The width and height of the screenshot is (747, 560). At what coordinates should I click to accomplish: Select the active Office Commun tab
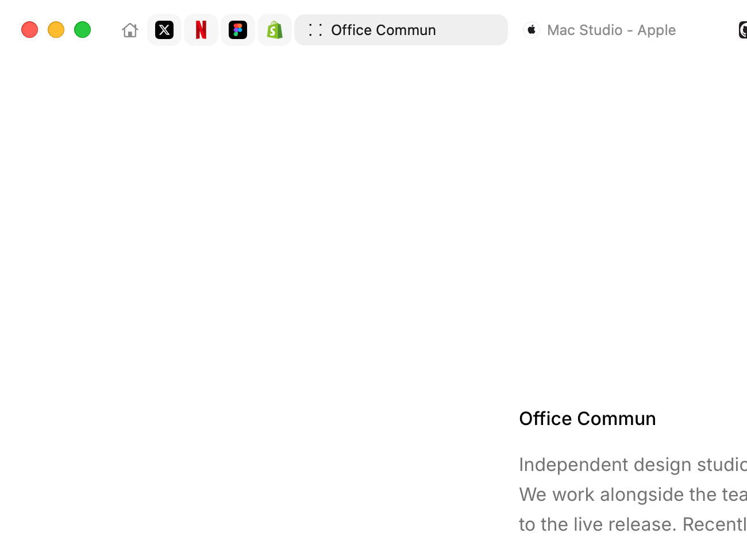click(401, 30)
